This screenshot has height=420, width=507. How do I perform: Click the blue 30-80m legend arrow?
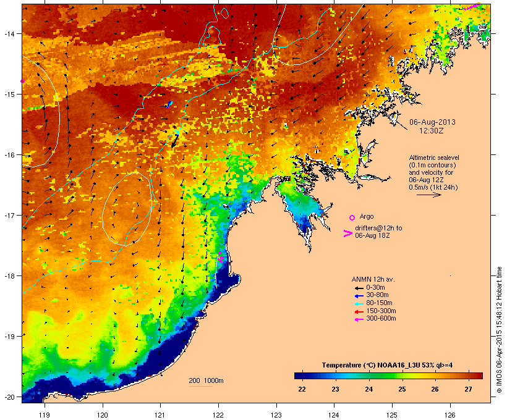pyautogui.click(x=359, y=296)
